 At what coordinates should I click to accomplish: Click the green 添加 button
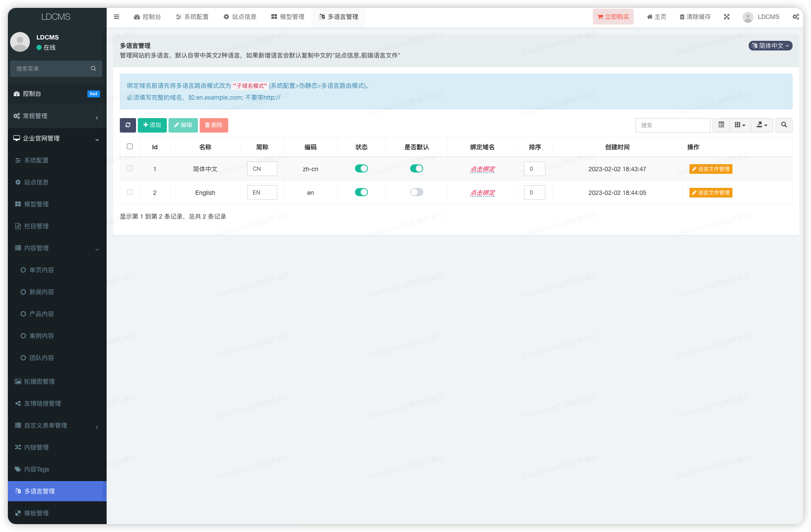(x=152, y=125)
